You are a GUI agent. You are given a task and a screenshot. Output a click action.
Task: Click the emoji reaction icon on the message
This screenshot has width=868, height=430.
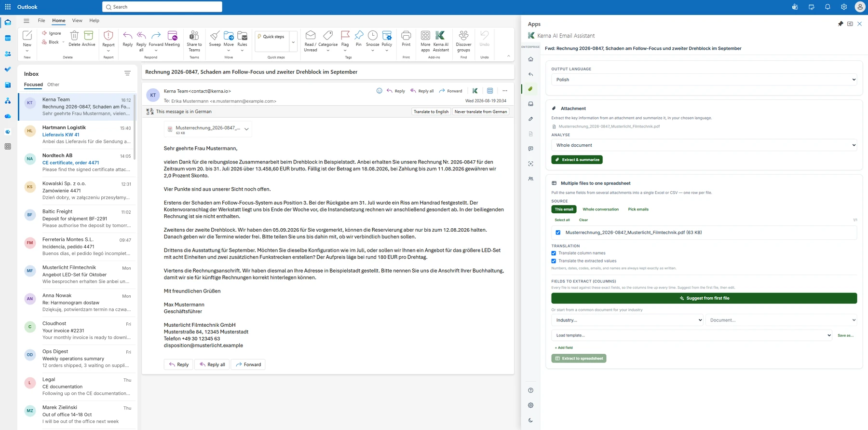[x=379, y=91]
